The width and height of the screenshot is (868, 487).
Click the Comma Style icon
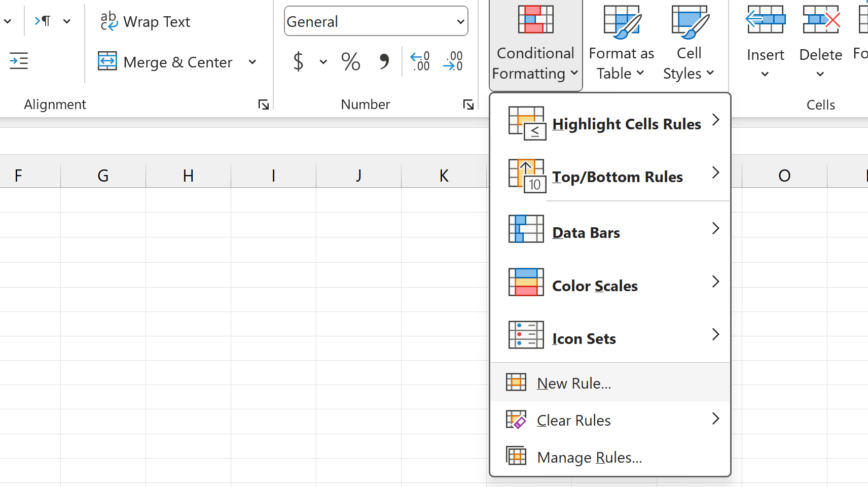click(384, 61)
